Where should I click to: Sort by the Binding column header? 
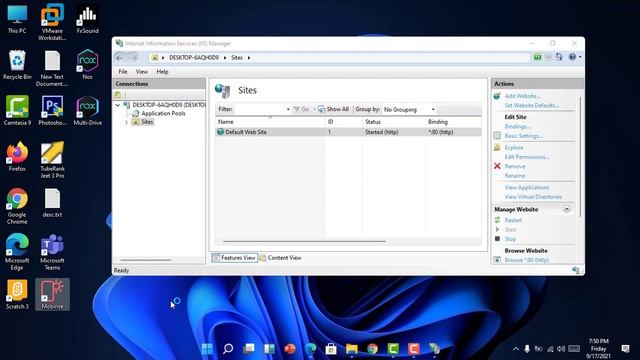tap(438, 122)
